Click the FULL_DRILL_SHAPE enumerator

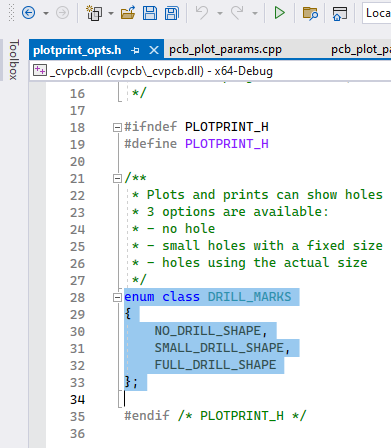(215, 365)
